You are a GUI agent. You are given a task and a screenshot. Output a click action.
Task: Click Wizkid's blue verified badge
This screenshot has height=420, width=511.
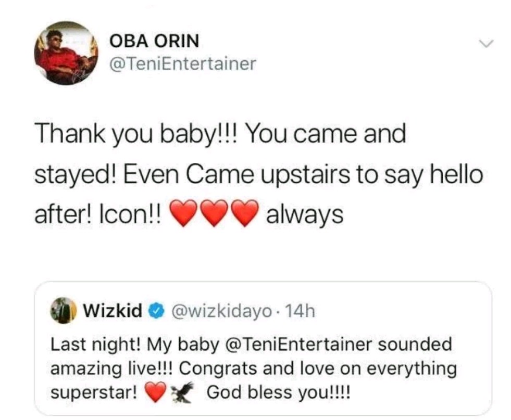click(x=154, y=311)
